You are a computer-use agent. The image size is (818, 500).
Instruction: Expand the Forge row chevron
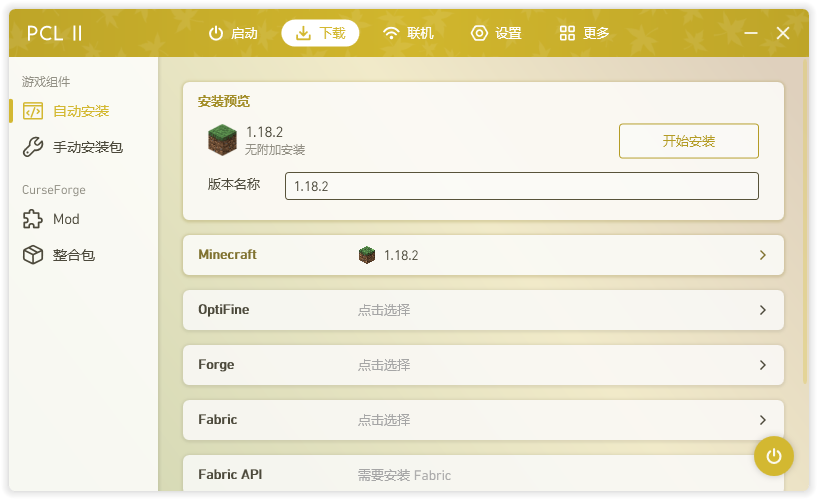point(763,365)
